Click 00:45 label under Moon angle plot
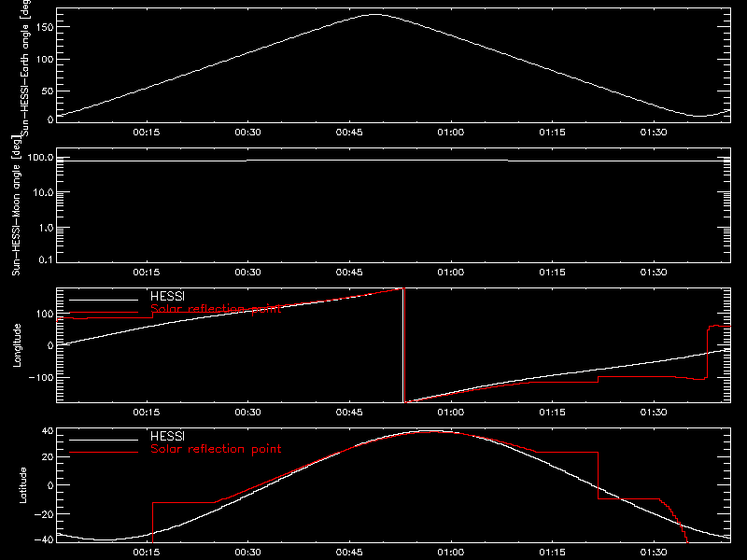Image resolution: width=747 pixels, height=560 pixels. pyautogui.click(x=349, y=272)
